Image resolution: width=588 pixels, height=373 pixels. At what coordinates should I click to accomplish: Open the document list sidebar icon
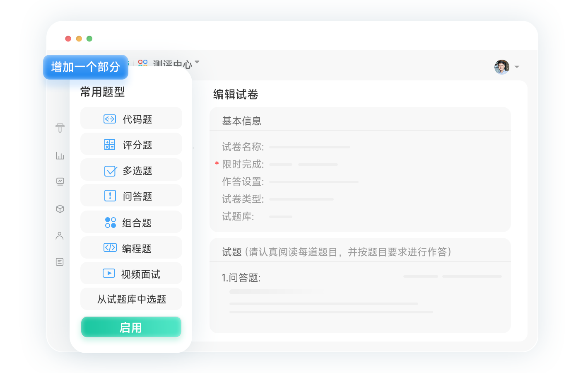click(x=60, y=262)
